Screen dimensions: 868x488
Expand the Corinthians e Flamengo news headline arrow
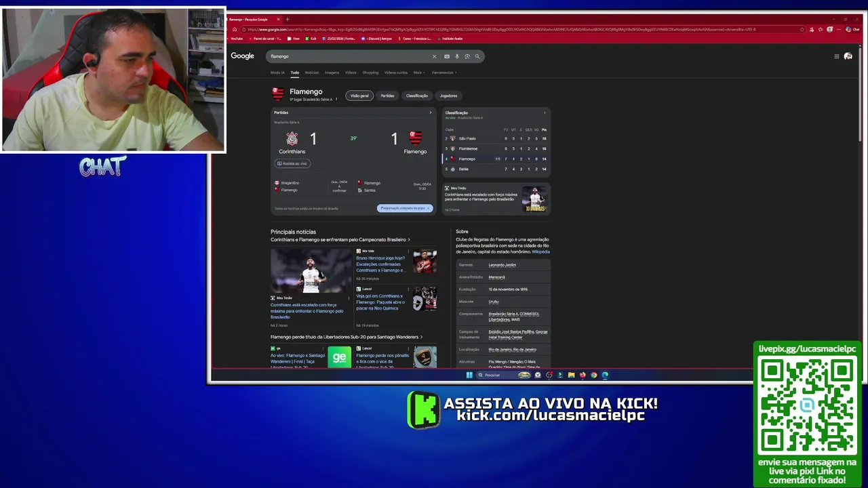409,239
